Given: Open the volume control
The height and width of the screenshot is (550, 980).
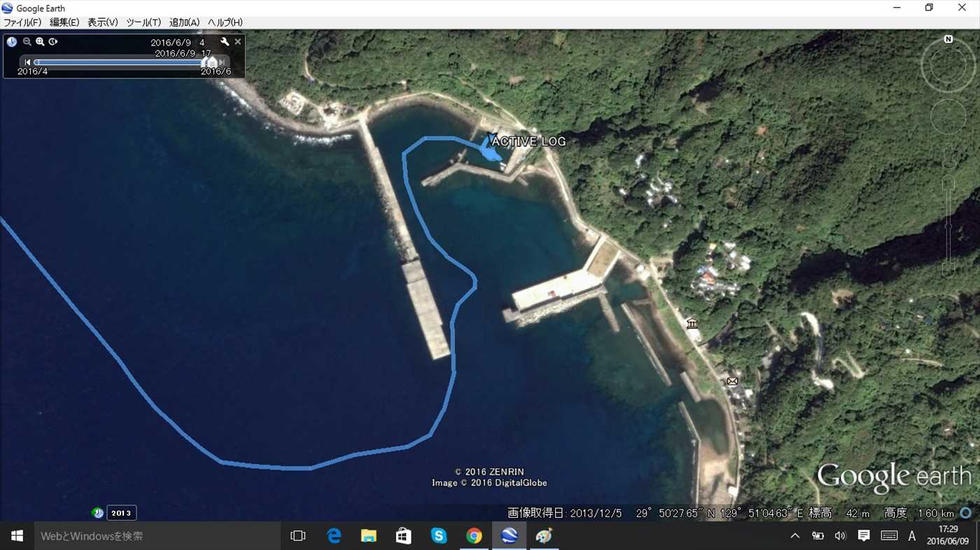Looking at the screenshot, I should pyautogui.click(x=841, y=536).
